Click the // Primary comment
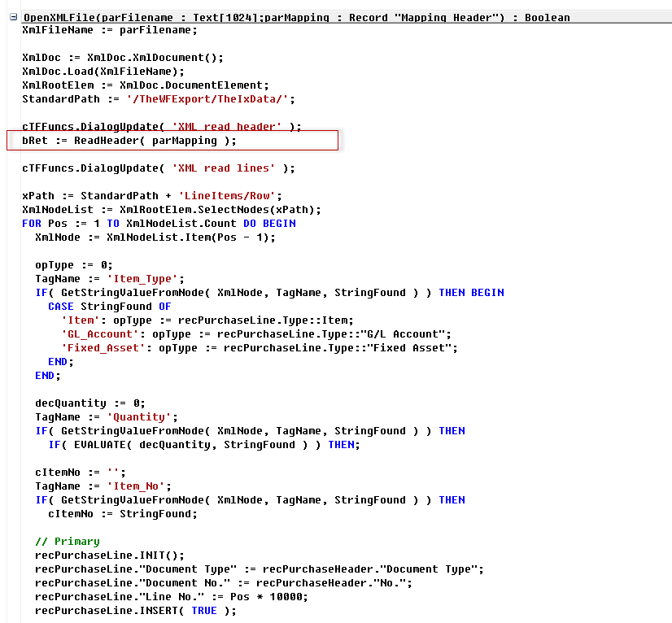The width and height of the screenshot is (672, 623). [x=68, y=542]
